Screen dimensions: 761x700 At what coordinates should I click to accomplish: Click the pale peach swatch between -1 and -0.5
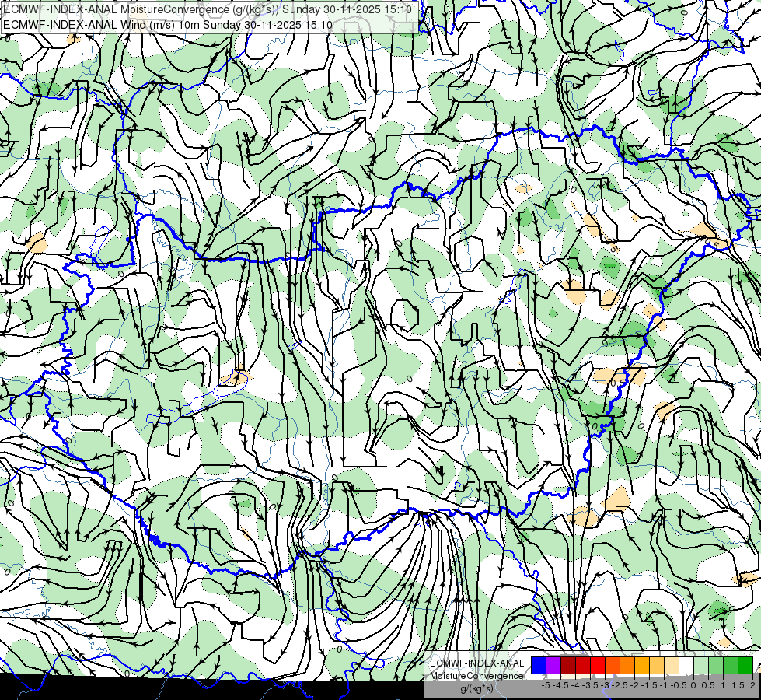coord(672,666)
